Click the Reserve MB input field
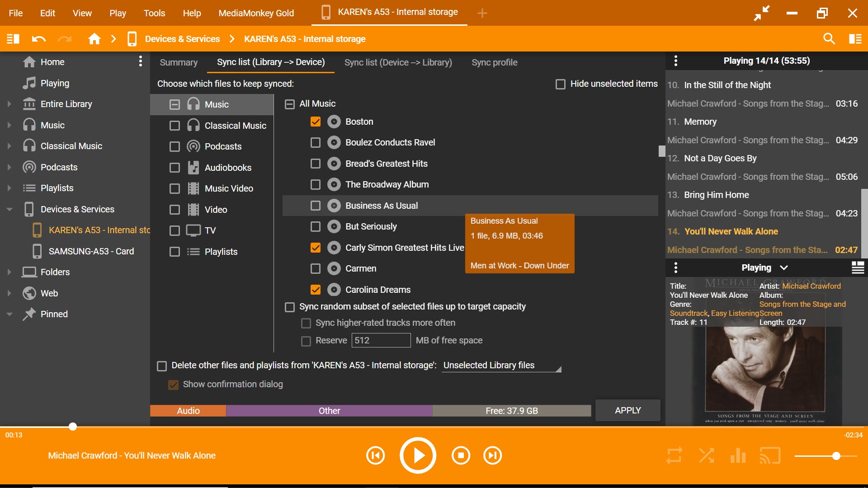Image resolution: width=868 pixels, height=488 pixels. pyautogui.click(x=381, y=340)
